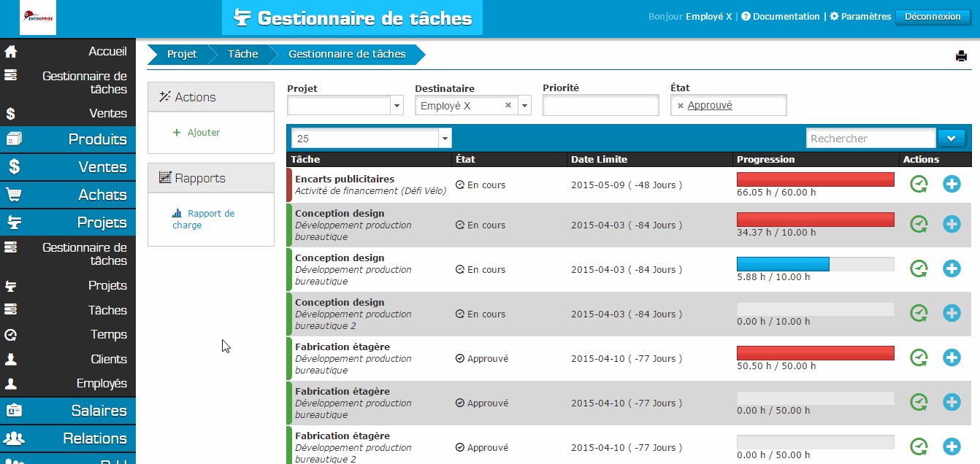980x464 pixels.
Task: Expand the blue search options arrow
Action: pyautogui.click(x=952, y=138)
